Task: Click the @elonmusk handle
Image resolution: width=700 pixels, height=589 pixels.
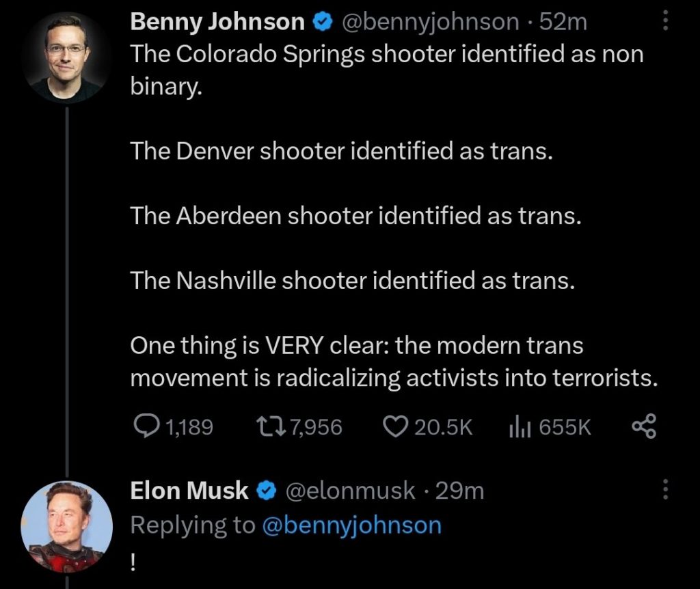Action: (349, 490)
